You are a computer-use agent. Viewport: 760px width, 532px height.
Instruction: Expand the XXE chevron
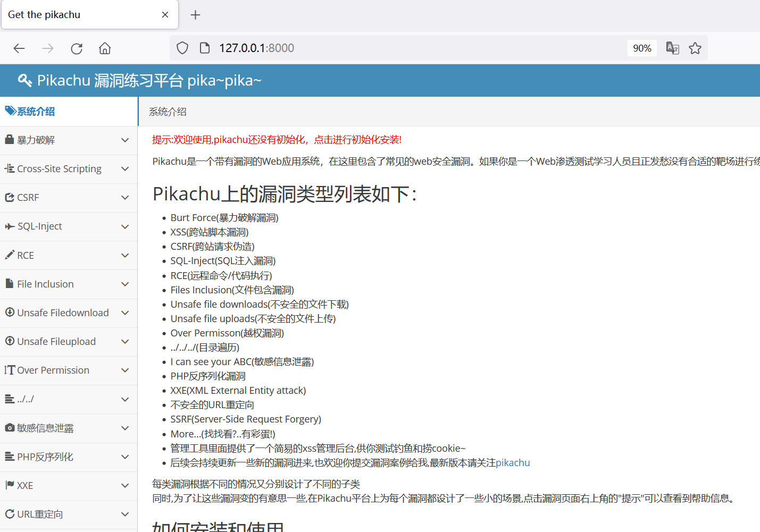[125, 486]
